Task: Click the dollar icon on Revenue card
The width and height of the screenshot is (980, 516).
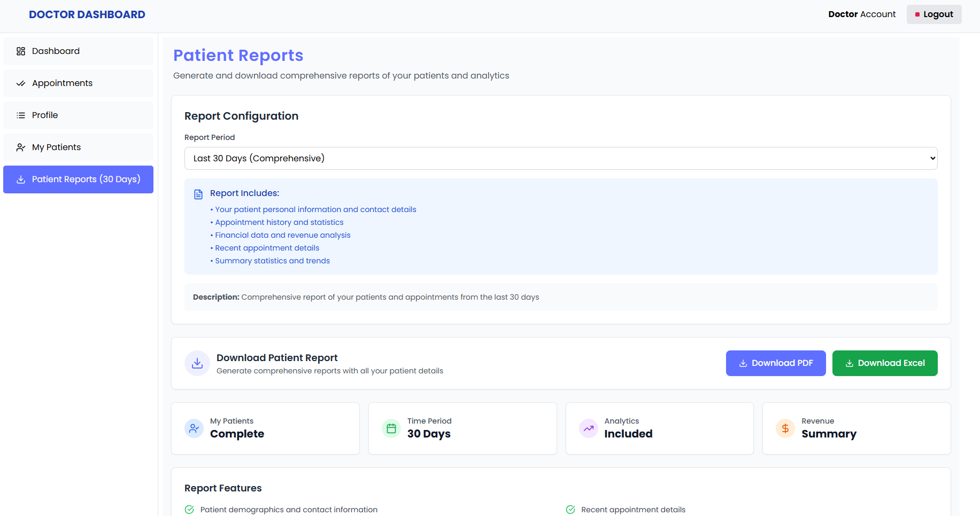Action: [785, 428]
